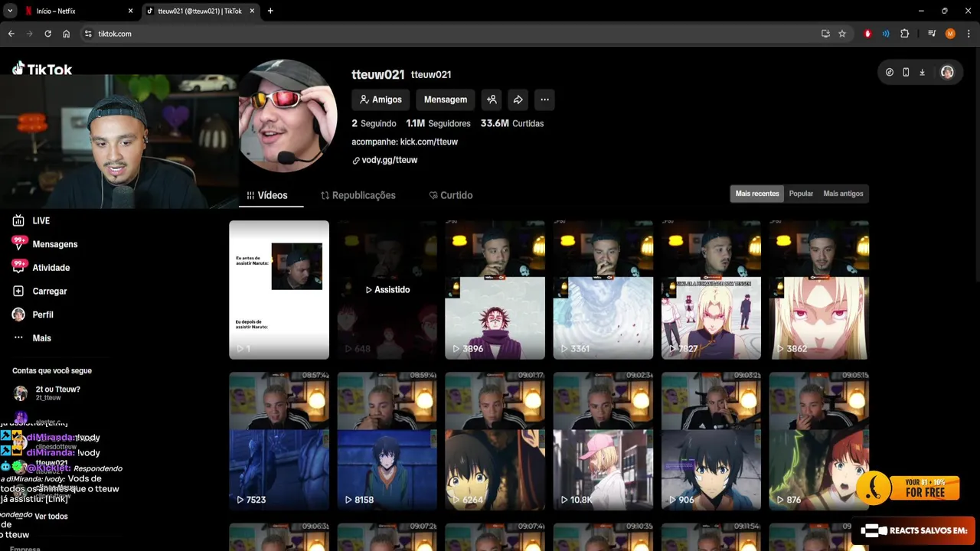Click the tteuw021 profile avatar picture
Image resolution: width=980 pixels, height=551 pixels.
pyautogui.click(x=288, y=116)
